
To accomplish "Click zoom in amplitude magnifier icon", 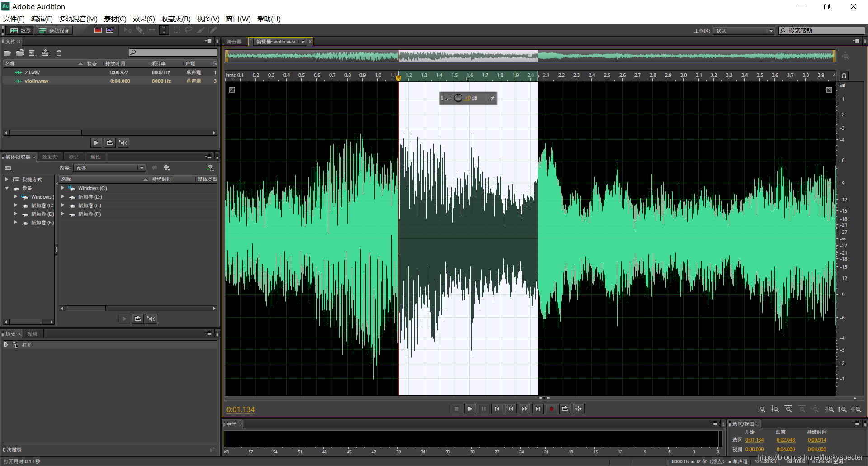I will (x=762, y=409).
